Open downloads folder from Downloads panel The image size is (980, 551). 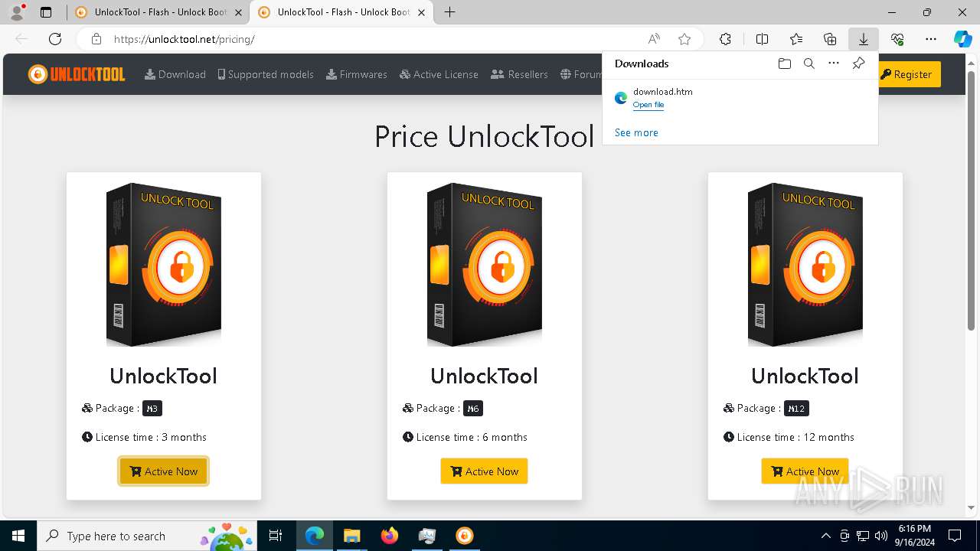(785, 64)
